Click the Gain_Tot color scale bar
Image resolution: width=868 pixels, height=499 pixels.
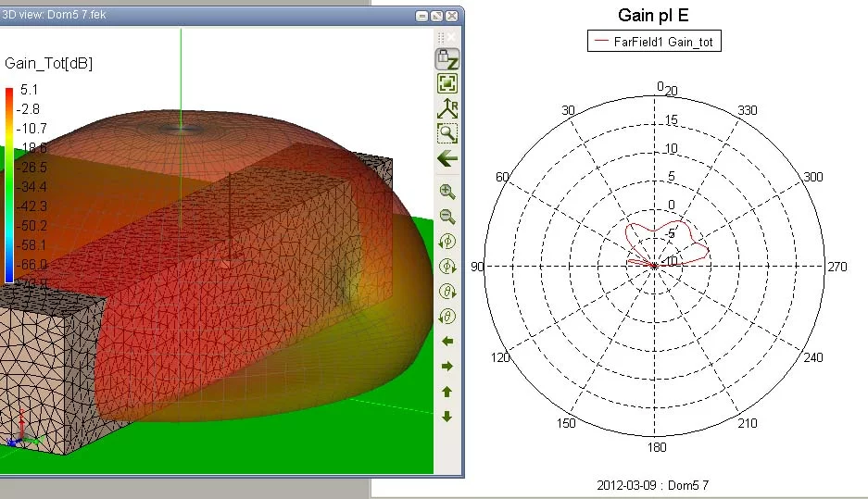[x=9, y=185]
